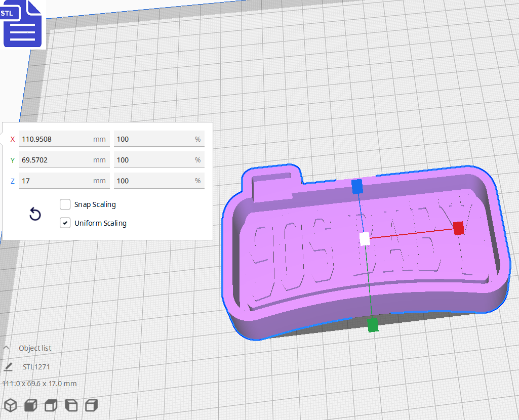Select the right side view icon
519x420 pixels.
click(91, 405)
